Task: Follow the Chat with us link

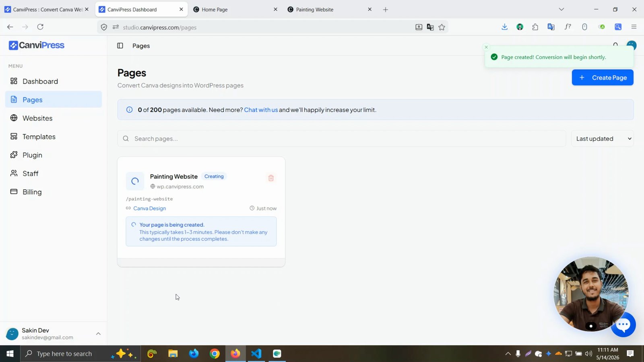Action: (261, 110)
